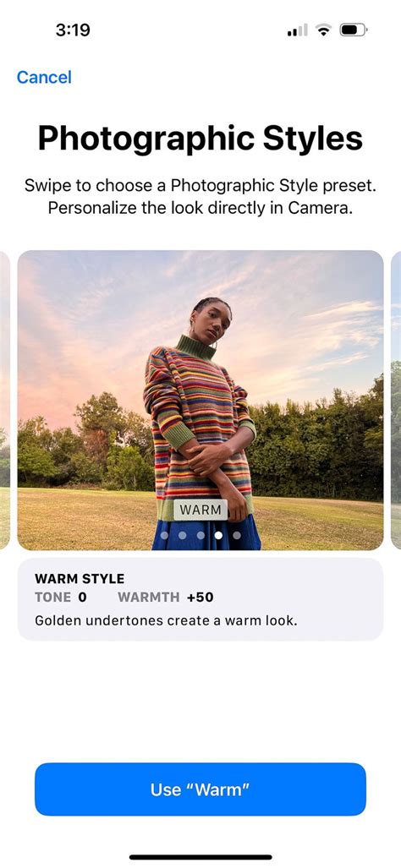Screen dimensions: 401x868
Task: Tap the Cancel link
Action: point(44,77)
